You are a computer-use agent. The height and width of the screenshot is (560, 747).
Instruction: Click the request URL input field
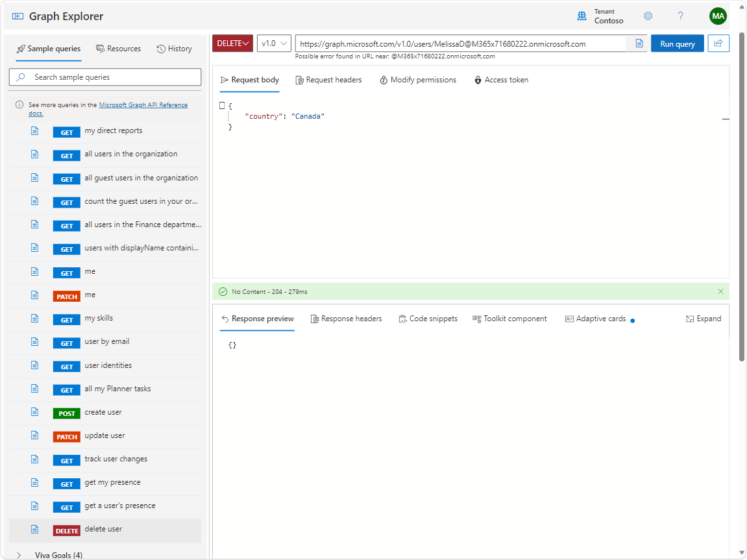[460, 44]
